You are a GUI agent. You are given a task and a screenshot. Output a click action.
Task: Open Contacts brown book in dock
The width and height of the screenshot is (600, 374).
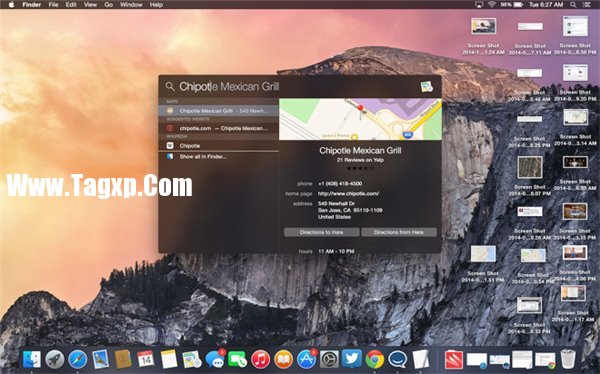click(123, 359)
